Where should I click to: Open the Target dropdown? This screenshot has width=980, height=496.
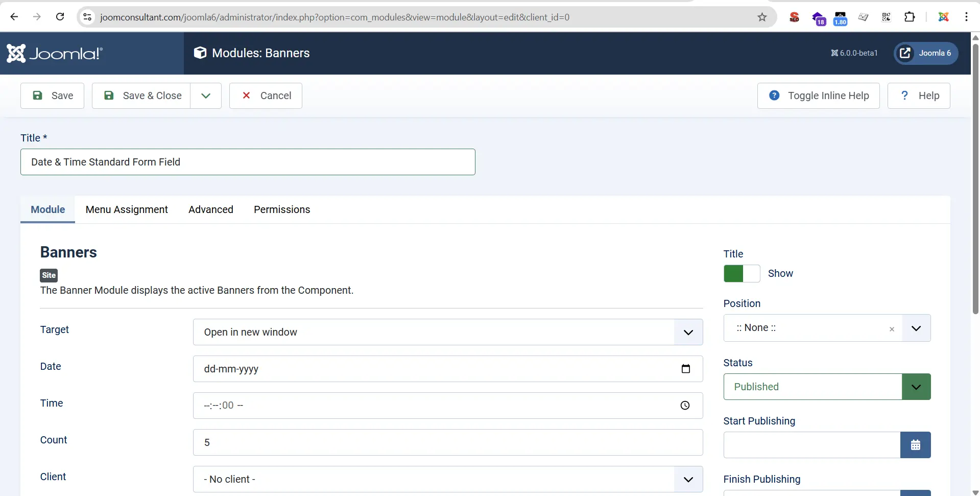point(447,332)
